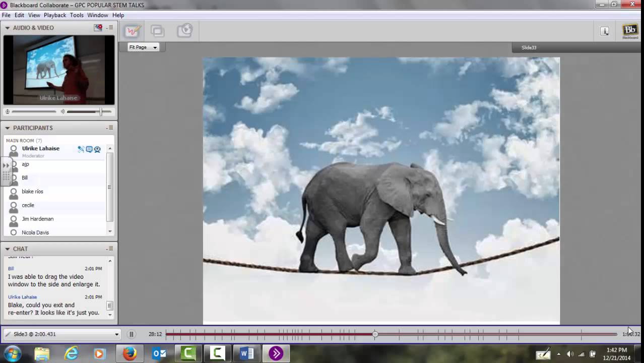The image size is (644, 363).
Task: Adjust the microphone level slider
Action: 34,111
